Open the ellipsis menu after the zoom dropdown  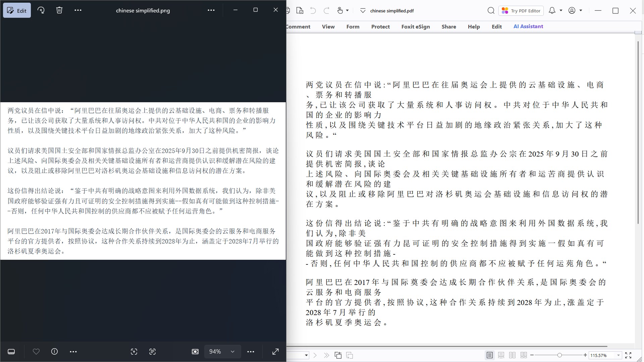(x=251, y=352)
